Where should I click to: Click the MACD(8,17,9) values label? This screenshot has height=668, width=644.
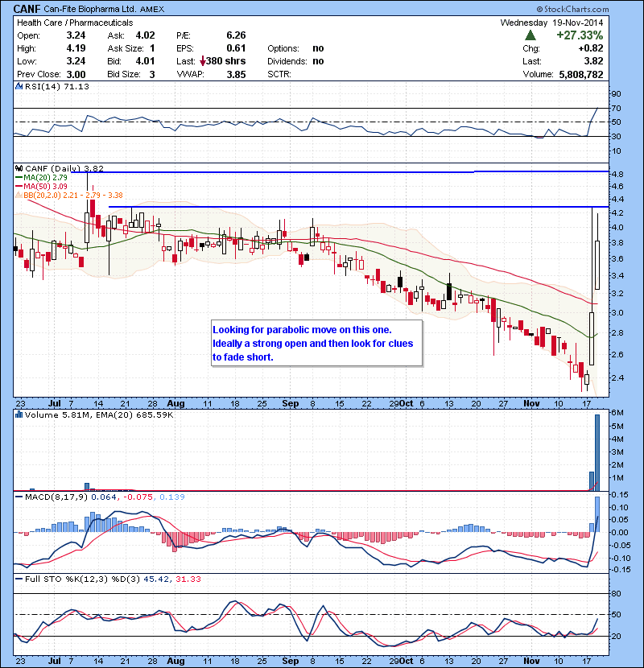[105, 497]
